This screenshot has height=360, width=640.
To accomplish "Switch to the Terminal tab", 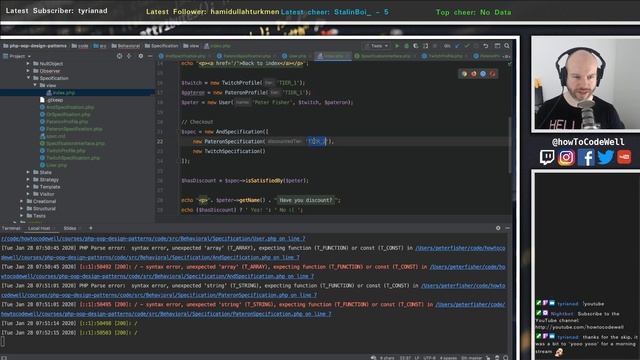I will click(x=11, y=228).
